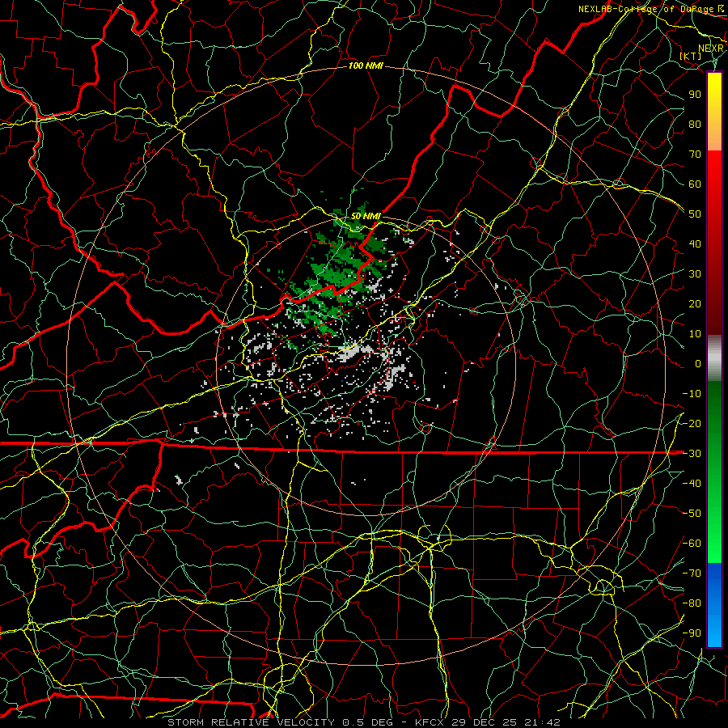
Task: Click the "STORM RELATIVE VELOCITY" product title
Action: [252, 722]
